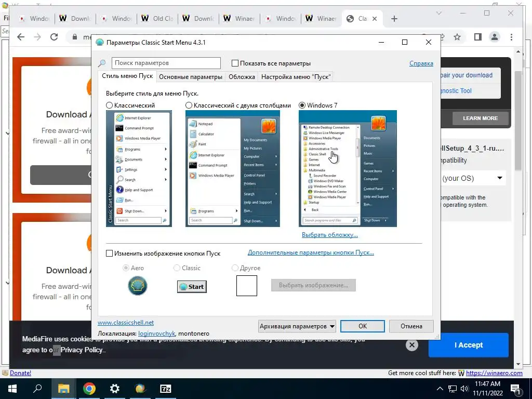Click the Classic style preview thumbnail
532x399 pixels.
pos(139,169)
